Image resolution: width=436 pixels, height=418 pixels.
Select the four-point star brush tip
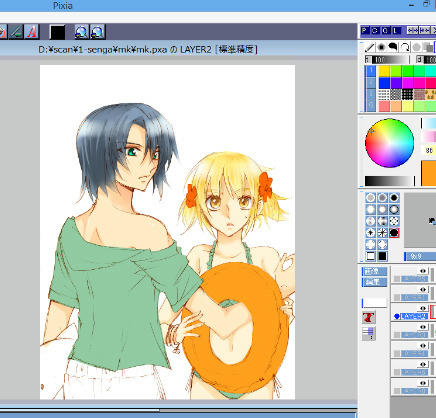(370, 233)
